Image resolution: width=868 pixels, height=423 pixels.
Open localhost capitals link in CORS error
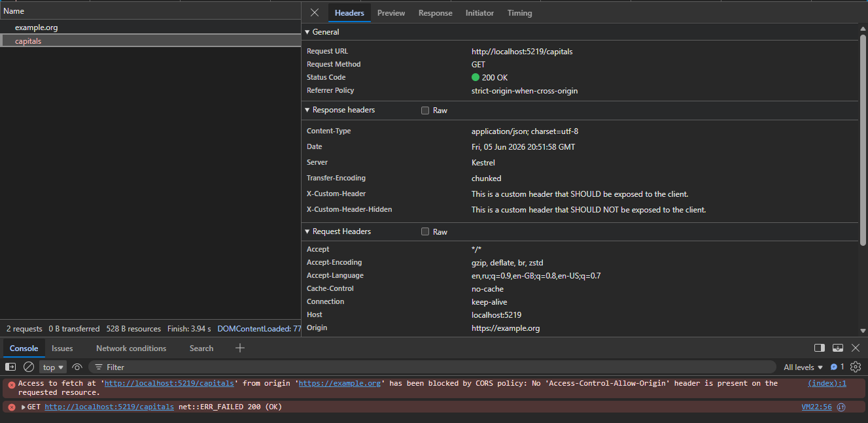pyautogui.click(x=169, y=383)
